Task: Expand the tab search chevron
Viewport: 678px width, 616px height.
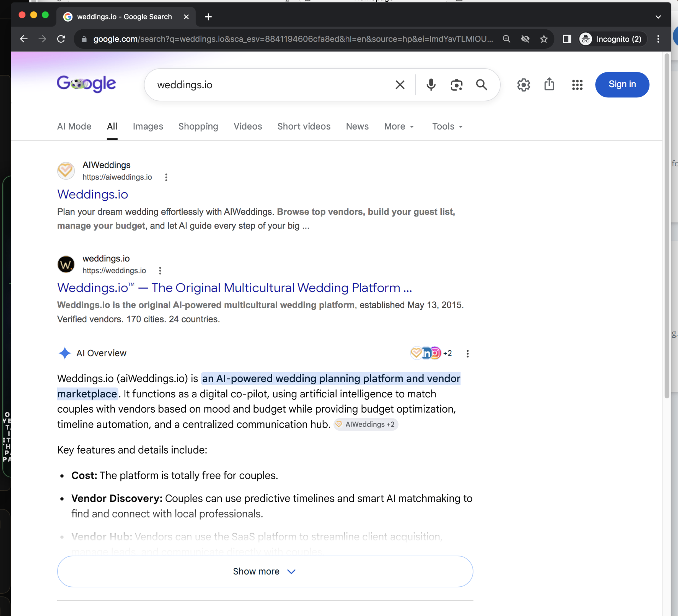Action: tap(658, 17)
